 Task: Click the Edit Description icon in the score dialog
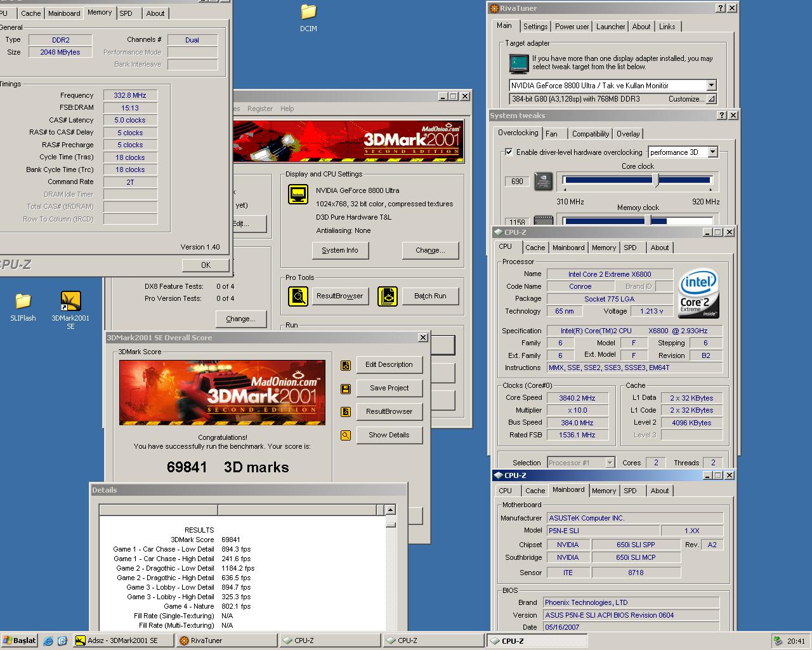(x=346, y=365)
